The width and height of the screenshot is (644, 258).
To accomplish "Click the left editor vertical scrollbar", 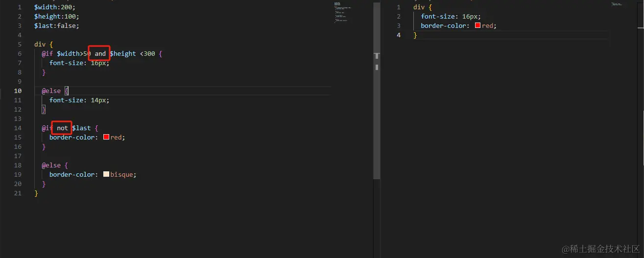I will (x=377, y=91).
